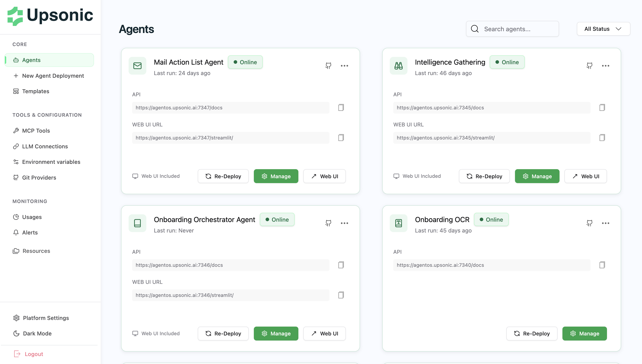This screenshot has height=364, width=642.
Task: Open Environment variables section
Action: pos(51,162)
